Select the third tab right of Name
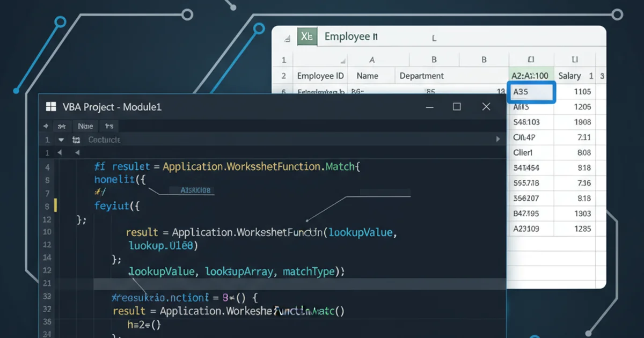This screenshot has height=338, width=644. pyautogui.click(x=109, y=127)
